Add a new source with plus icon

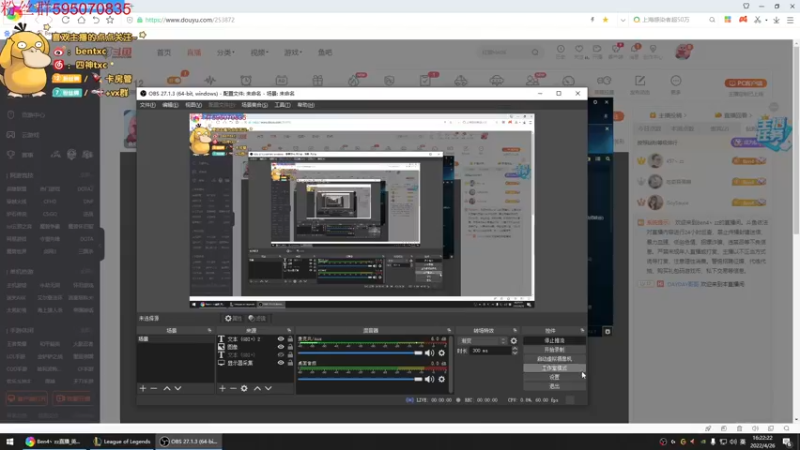pos(222,388)
